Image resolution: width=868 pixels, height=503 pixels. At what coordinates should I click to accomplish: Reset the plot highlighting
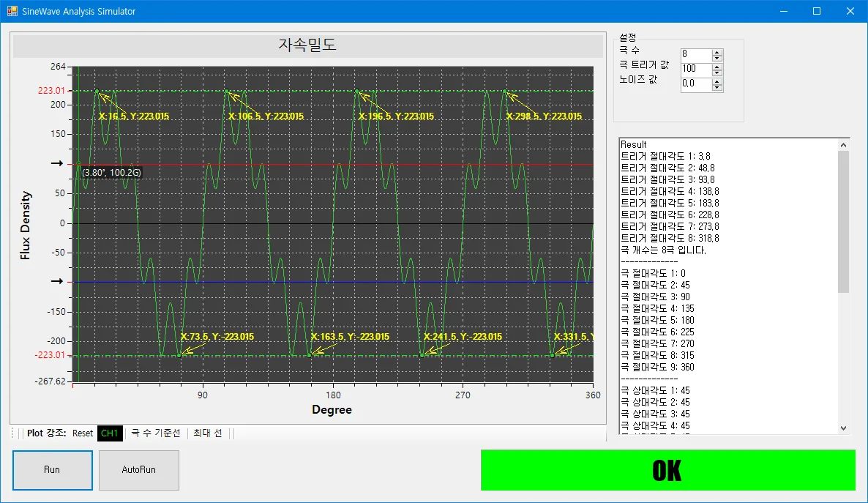[x=83, y=433]
